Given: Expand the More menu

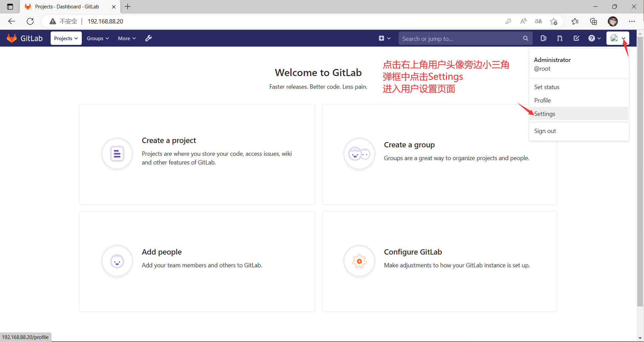Looking at the screenshot, I should click(126, 38).
